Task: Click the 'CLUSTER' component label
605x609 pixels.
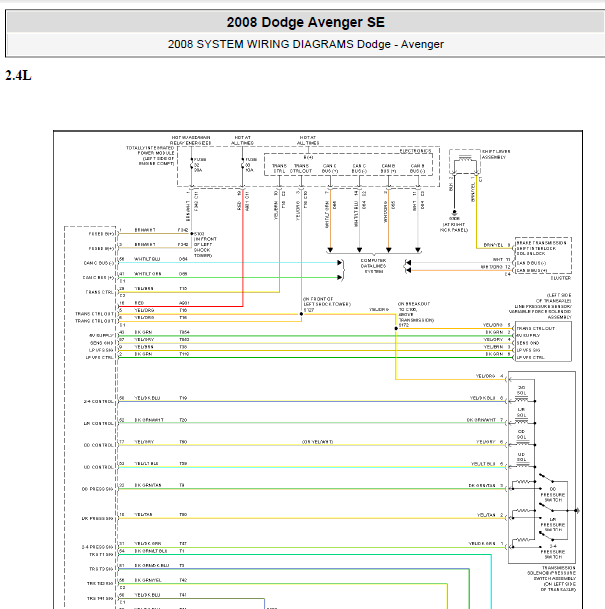Action: click(561, 278)
